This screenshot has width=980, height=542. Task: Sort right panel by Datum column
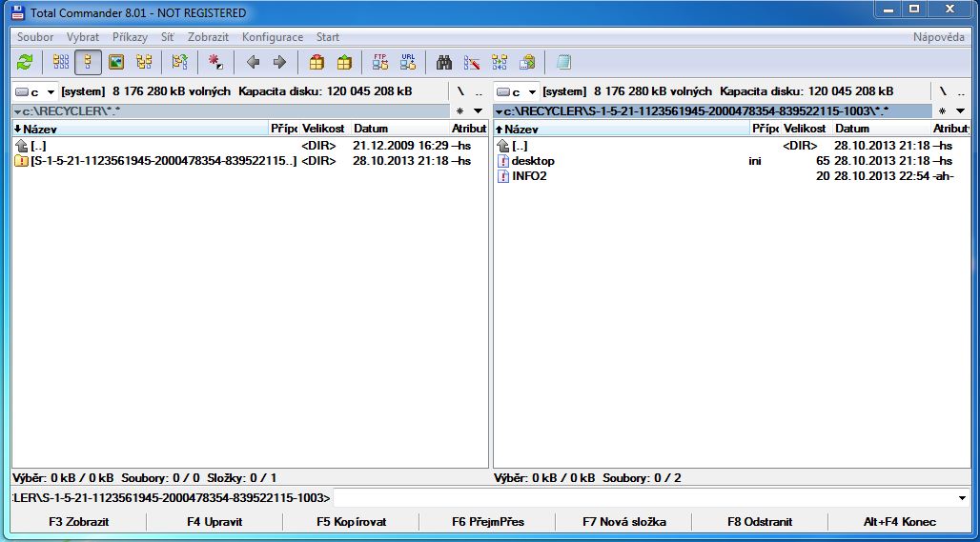point(880,129)
